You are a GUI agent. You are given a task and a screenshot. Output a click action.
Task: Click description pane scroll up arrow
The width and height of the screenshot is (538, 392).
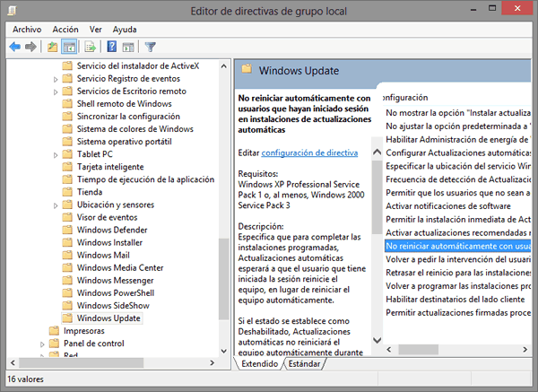point(377,152)
